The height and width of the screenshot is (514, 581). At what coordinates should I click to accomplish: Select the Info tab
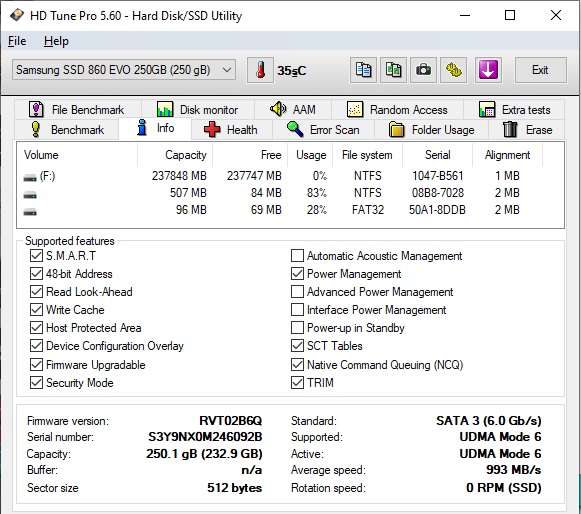[155, 128]
